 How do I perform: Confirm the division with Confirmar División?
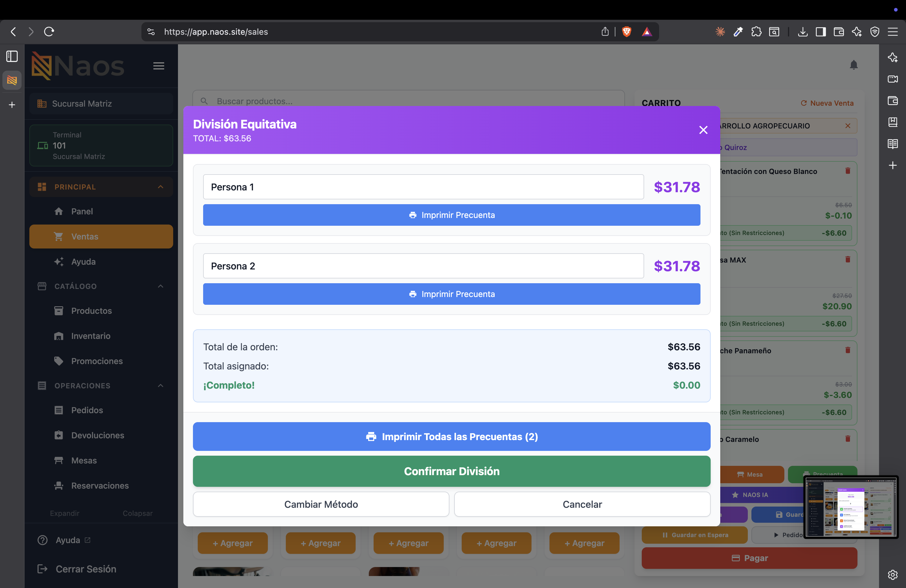452,471
